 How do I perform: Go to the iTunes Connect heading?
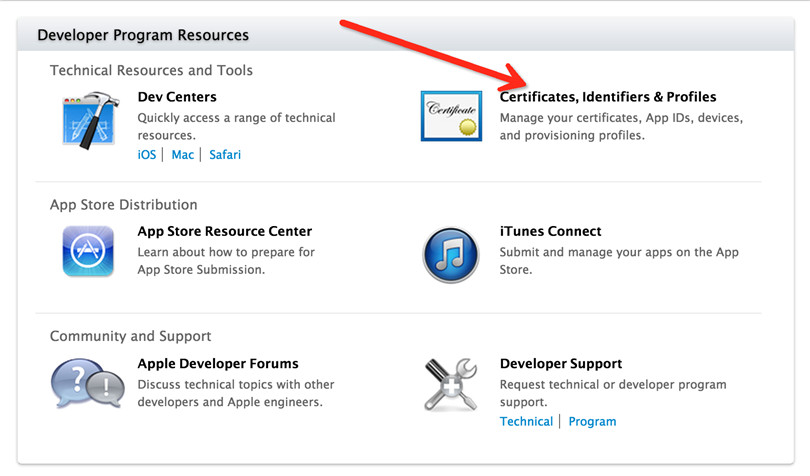coord(550,231)
